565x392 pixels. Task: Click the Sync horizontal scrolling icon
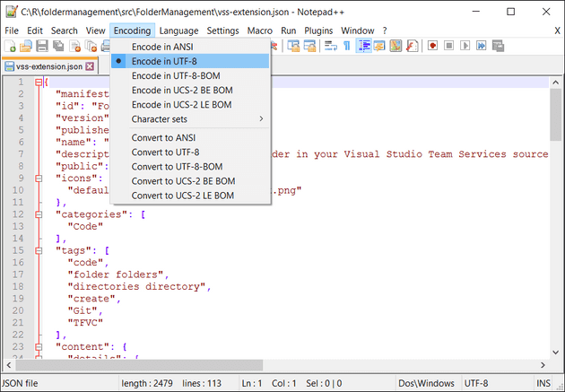pos(309,46)
